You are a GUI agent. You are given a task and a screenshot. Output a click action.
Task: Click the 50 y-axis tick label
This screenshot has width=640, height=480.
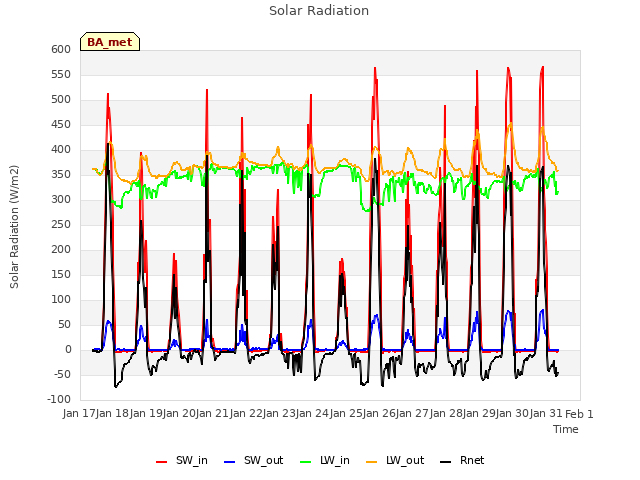(x=64, y=324)
